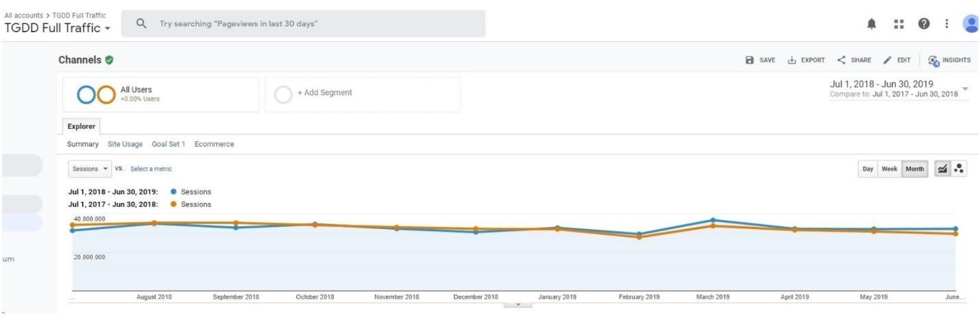Switch to the Site Usage tab

125,144
